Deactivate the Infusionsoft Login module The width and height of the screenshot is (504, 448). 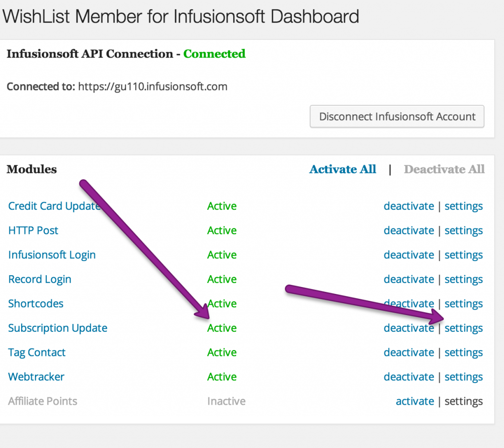coord(409,255)
